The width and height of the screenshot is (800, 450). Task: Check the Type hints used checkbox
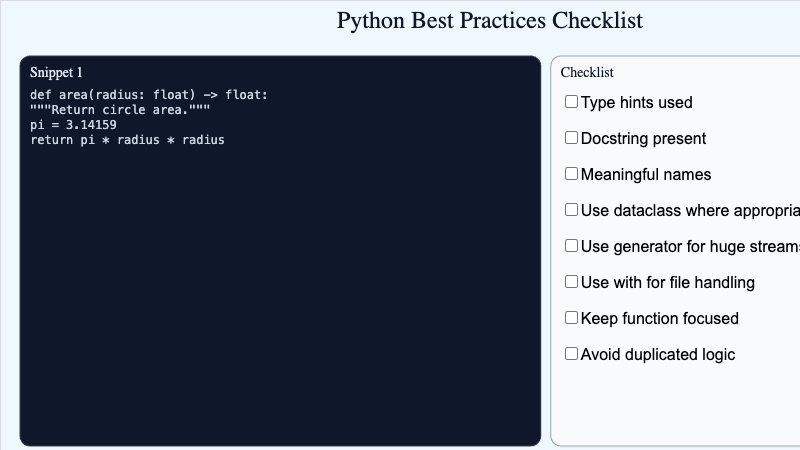click(572, 102)
